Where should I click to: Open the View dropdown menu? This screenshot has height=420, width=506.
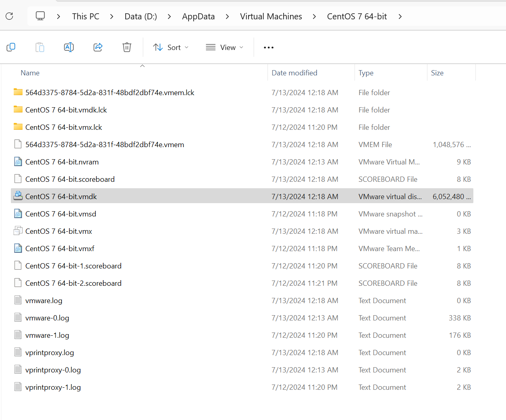224,48
